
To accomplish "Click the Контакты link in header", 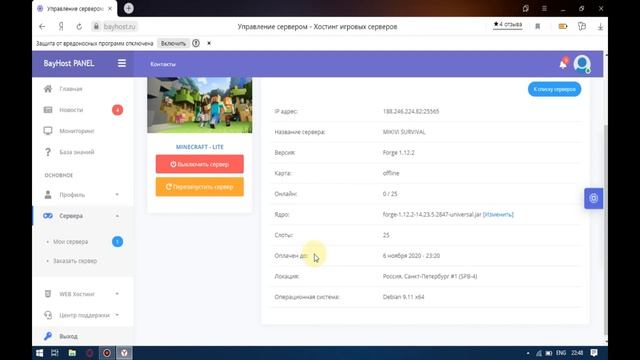I will pyautogui.click(x=163, y=64).
